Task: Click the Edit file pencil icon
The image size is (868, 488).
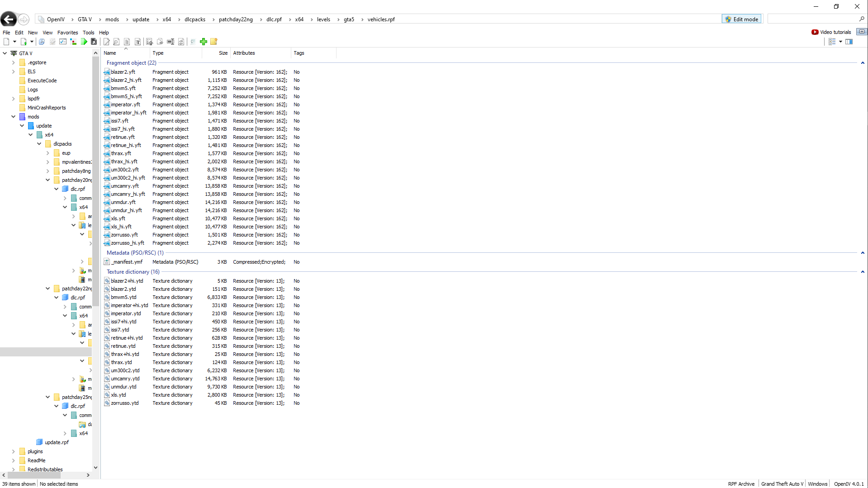Action: (106, 42)
